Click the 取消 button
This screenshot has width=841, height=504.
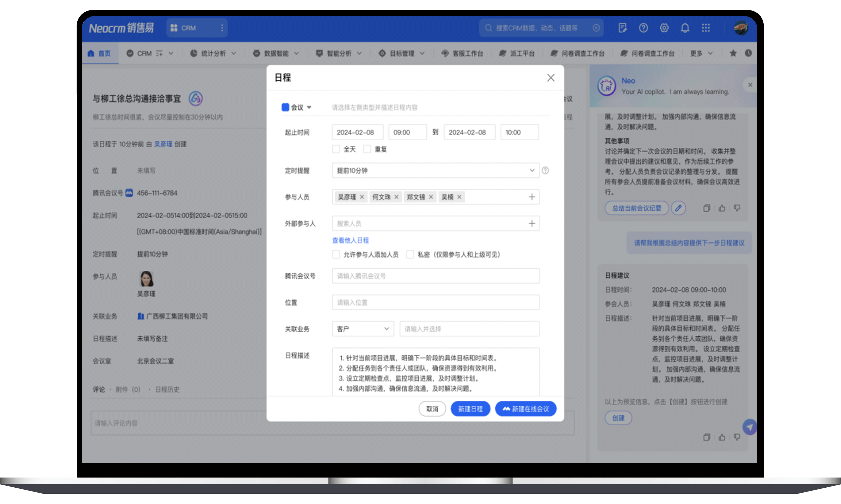(x=432, y=409)
